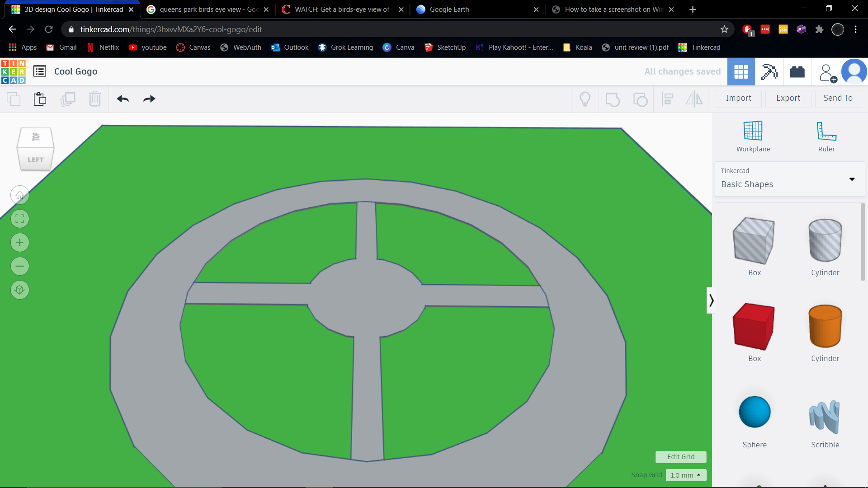Image resolution: width=868 pixels, height=488 pixels.
Task: Switch to orthographic view cube icon
Action: (x=20, y=290)
